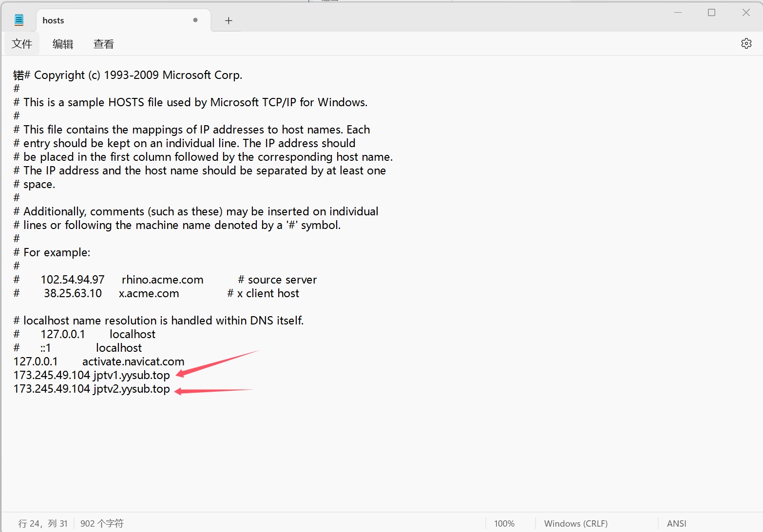
Task: Click the Windows (CRLF) line ending indicator
Action: [575, 523]
